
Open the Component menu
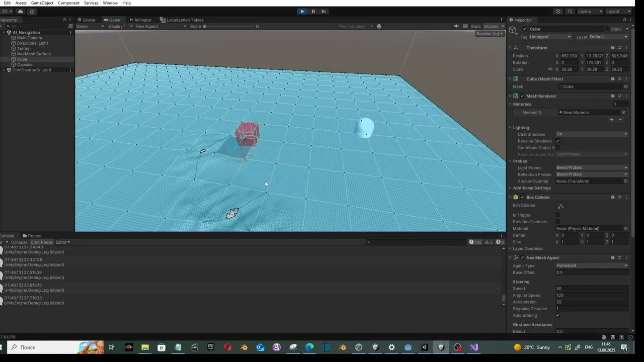(x=68, y=3)
